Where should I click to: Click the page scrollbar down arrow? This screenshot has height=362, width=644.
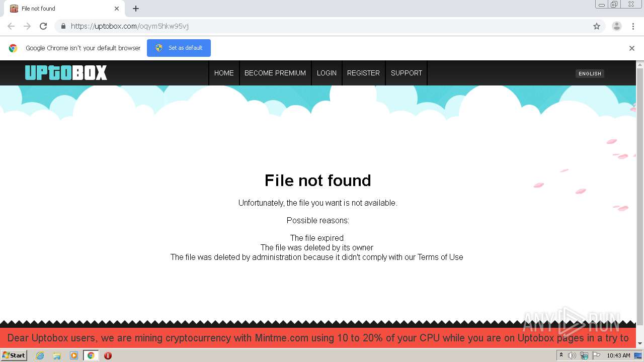(640, 344)
